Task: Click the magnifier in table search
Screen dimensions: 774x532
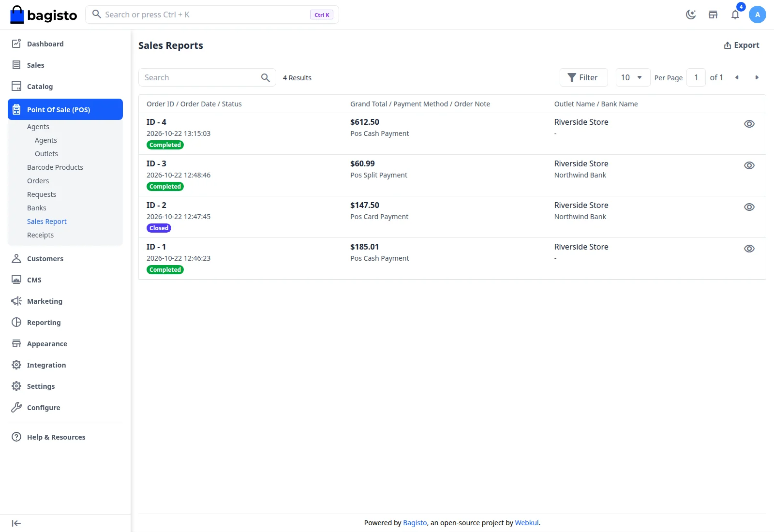Action: pyautogui.click(x=265, y=77)
